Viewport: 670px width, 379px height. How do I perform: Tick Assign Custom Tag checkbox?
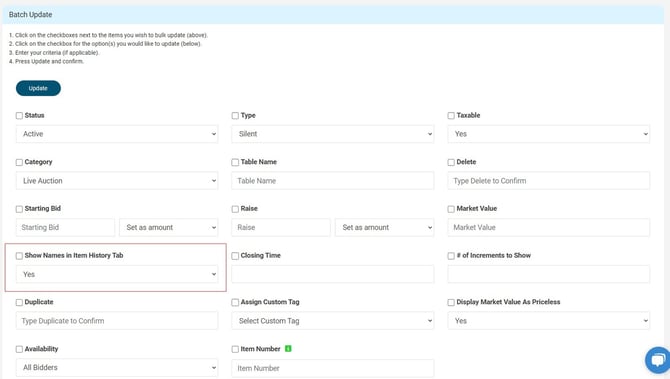235,303
